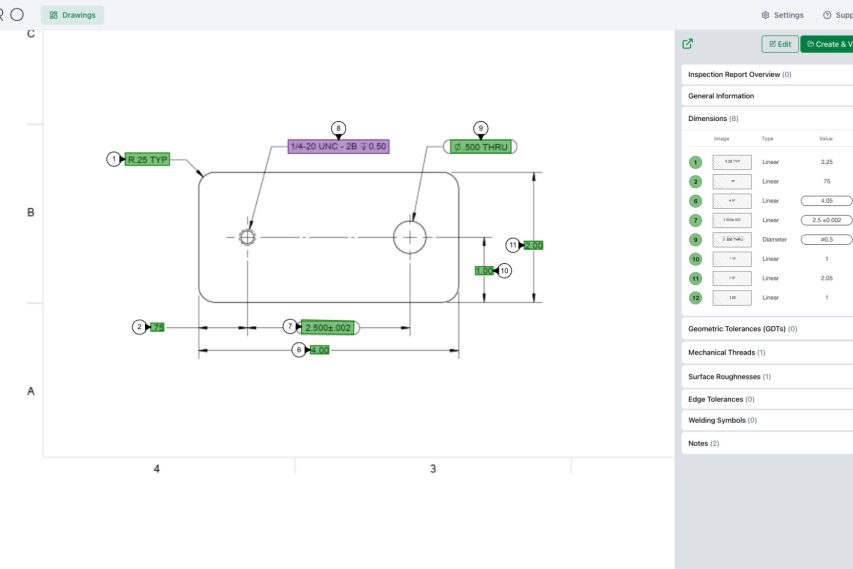Click balloon 10 on the drawing
853x569 pixels.
point(504,271)
